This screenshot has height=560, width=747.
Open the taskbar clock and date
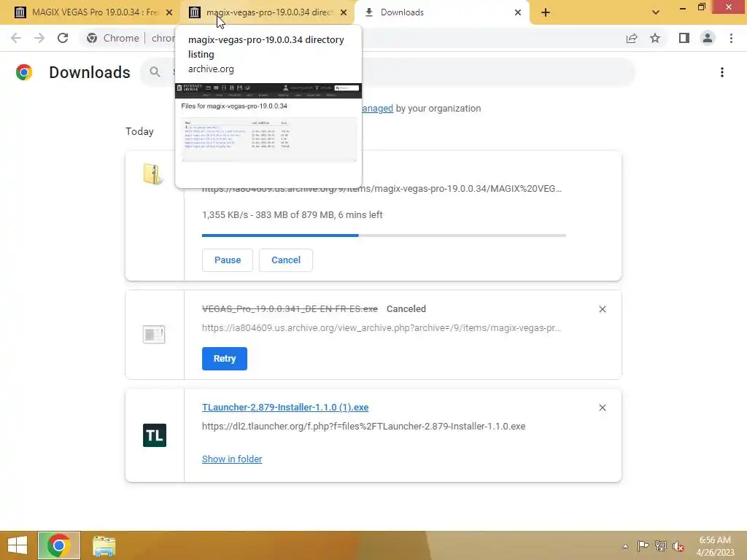tap(715, 546)
